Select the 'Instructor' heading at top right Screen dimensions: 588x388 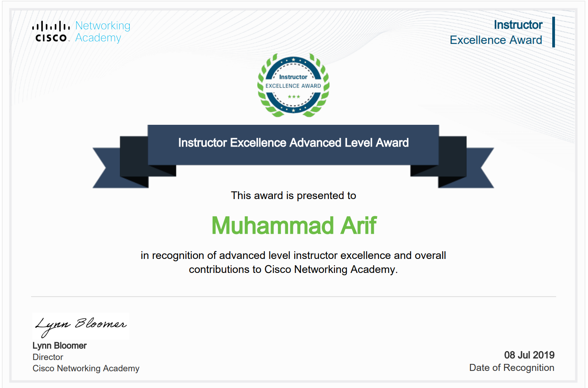click(518, 25)
